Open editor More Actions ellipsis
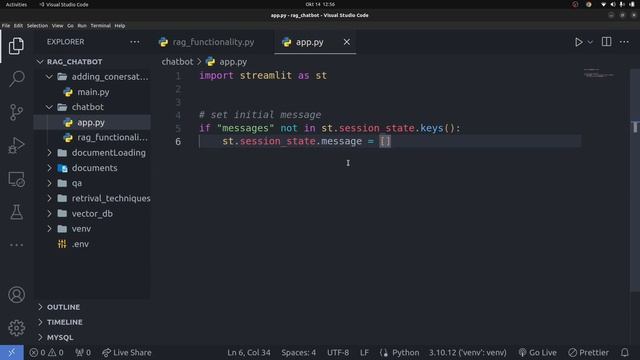 [x=624, y=42]
